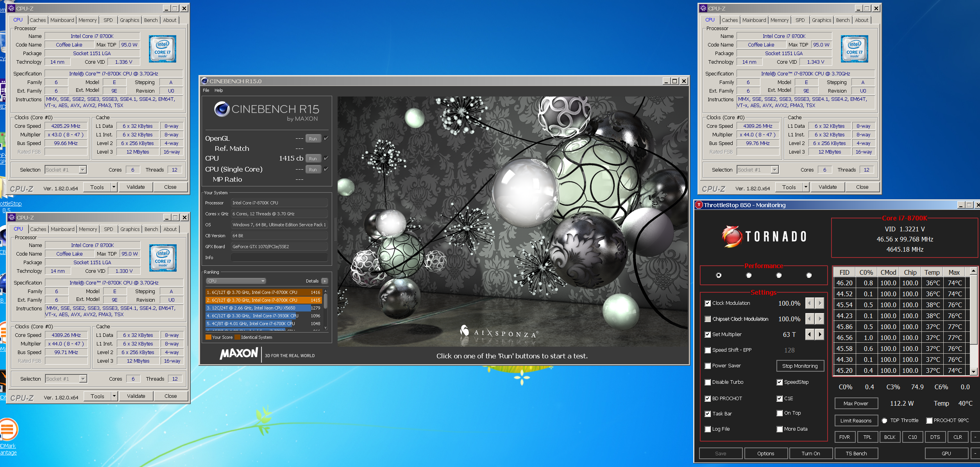
Task: Uncheck the BD PROCHOT checkbox
Action: tap(708, 399)
